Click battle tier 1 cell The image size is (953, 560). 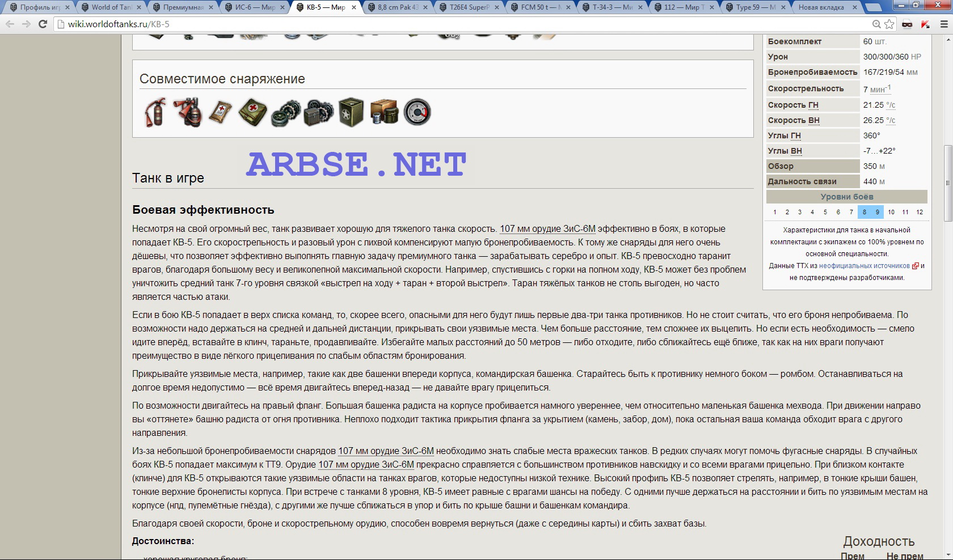pyautogui.click(x=774, y=212)
